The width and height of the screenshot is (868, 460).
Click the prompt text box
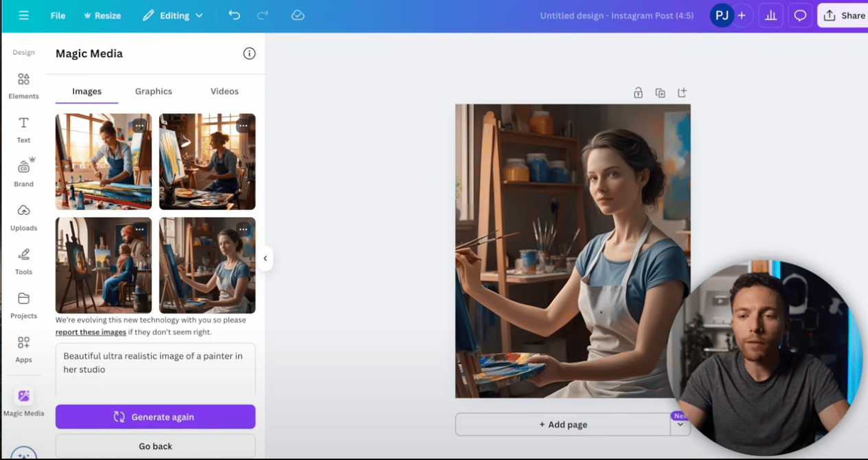click(x=155, y=369)
